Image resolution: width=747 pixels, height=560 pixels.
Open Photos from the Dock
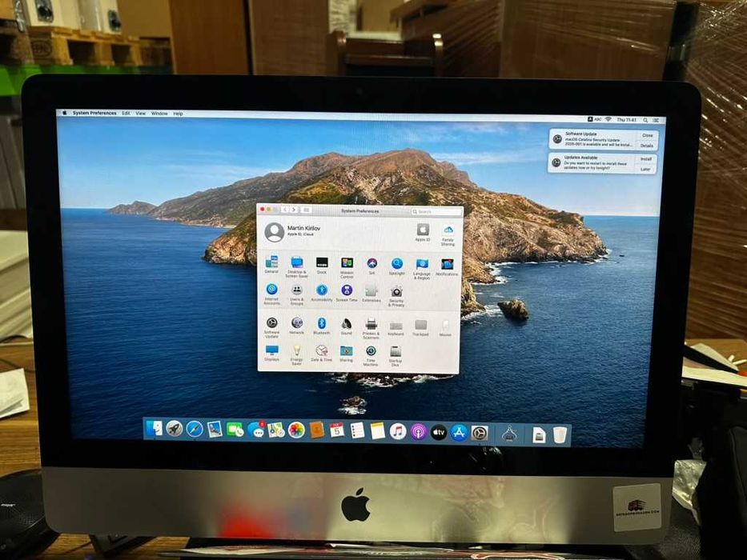pos(296,430)
